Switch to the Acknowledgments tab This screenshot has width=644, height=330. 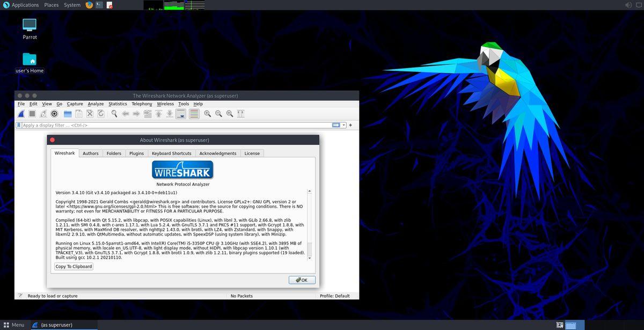(218, 153)
